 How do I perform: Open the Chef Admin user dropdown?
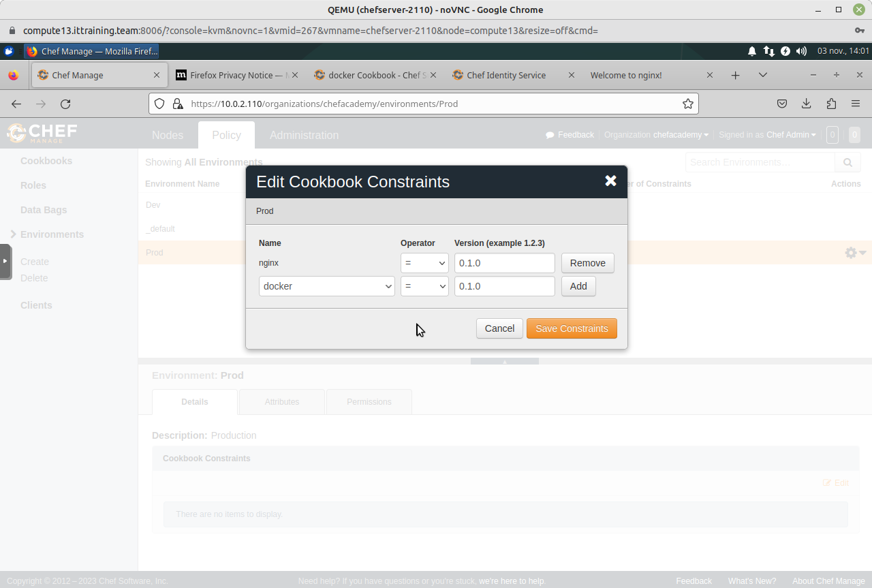click(x=791, y=135)
